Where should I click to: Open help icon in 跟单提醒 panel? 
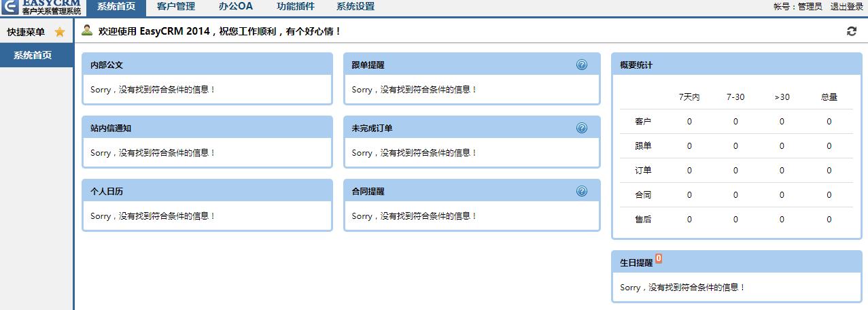[582, 65]
